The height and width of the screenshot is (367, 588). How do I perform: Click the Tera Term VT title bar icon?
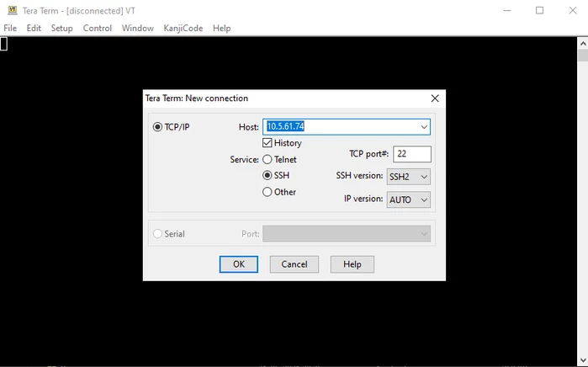pos(13,10)
